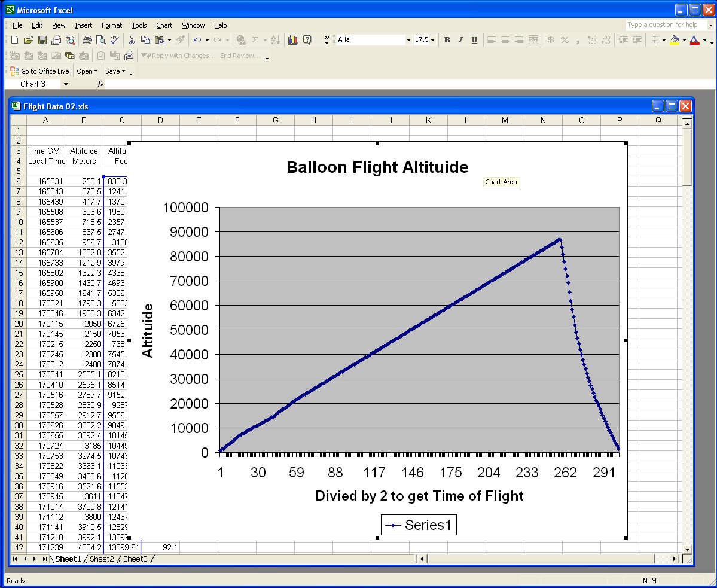717x588 pixels.
Task: Switch to Sheet3 tab
Action: click(135, 559)
